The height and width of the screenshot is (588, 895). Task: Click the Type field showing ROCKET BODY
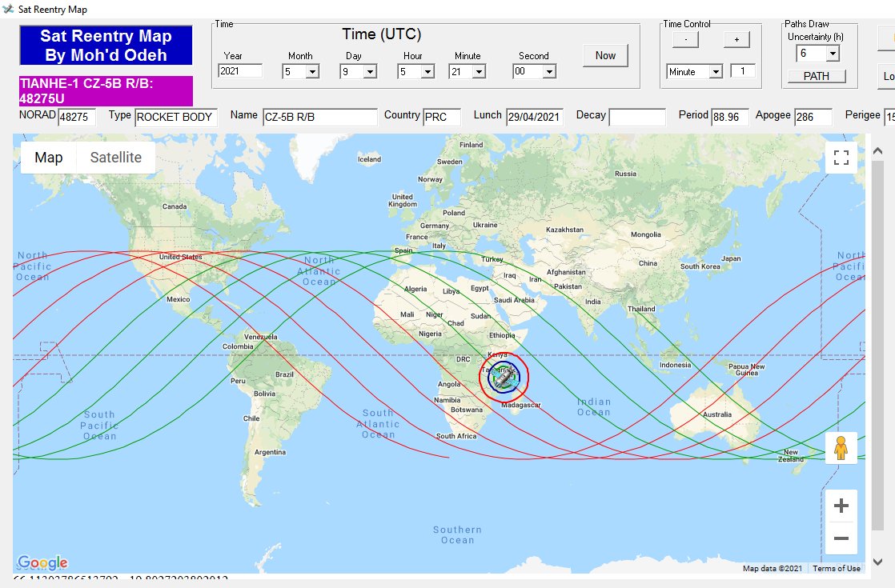pos(176,117)
